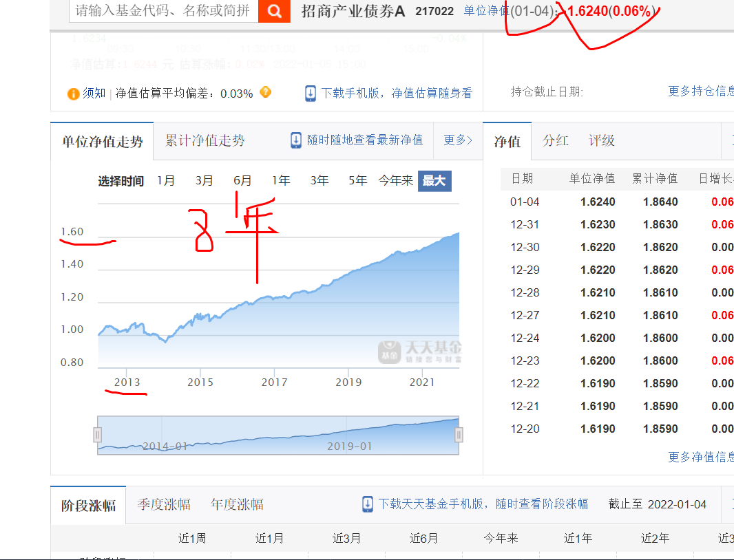Set chart range to 6月
Image resolution: width=734 pixels, height=560 pixels.
click(x=242, y=180)
